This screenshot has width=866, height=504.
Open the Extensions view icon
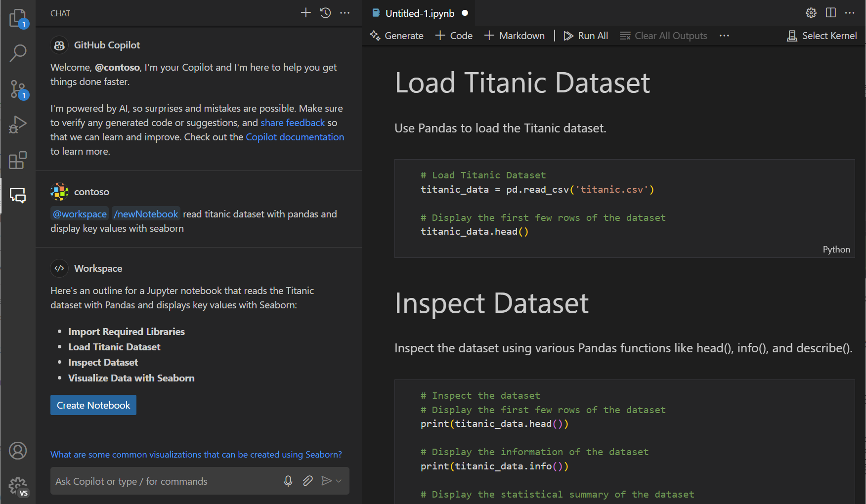click(x=18, y=160)
